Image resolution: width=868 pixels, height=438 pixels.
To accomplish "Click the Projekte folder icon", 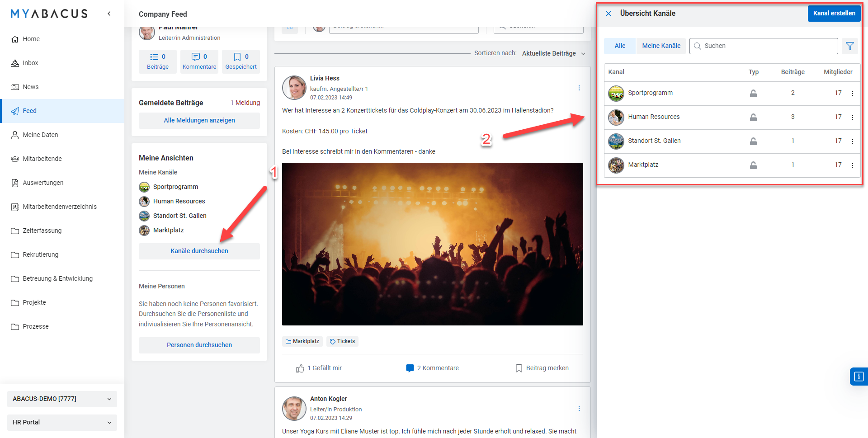I will click(x=15, y=302).
